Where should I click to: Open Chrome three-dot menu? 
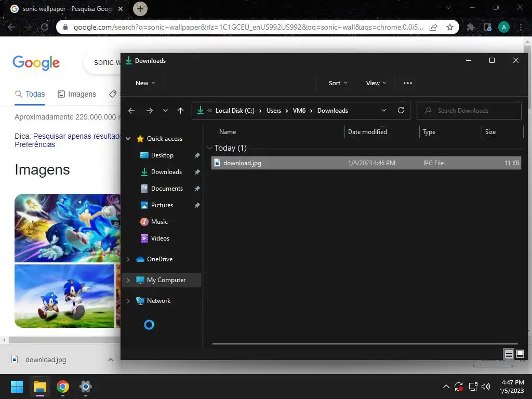coord(521,27)
